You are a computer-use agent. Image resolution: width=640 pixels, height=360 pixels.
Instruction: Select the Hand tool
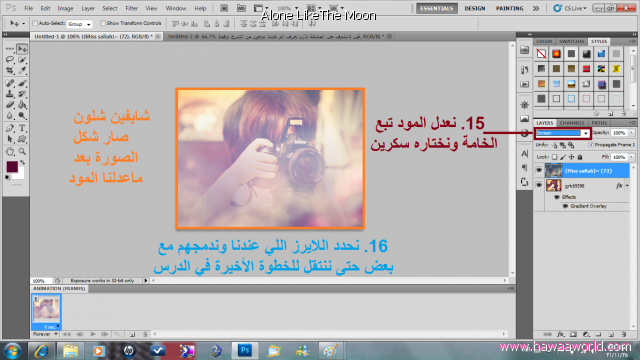(10, 152)
